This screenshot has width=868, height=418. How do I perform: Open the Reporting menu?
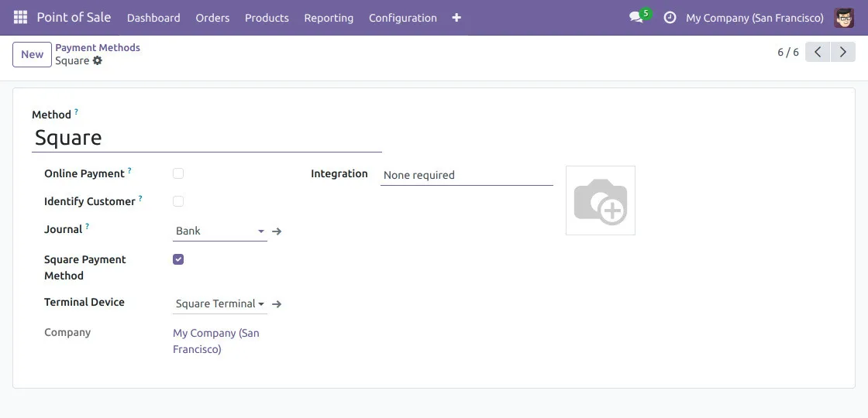pyautogui.click(x=329, y=18)
